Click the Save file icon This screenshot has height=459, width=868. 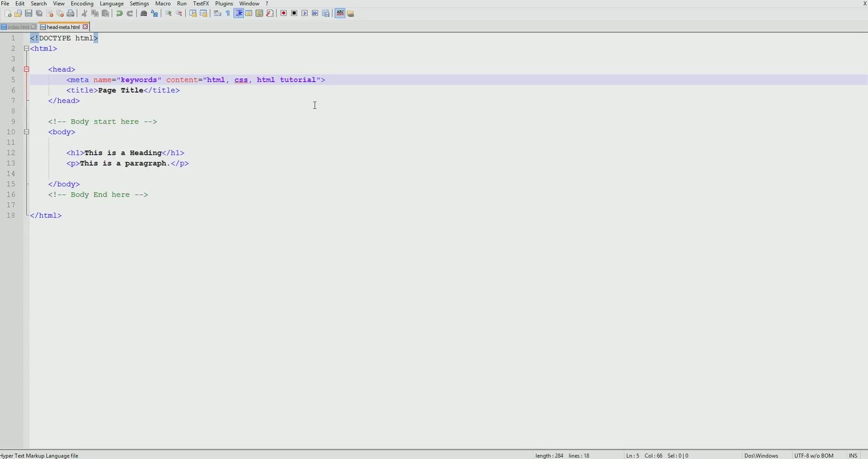[28, 14]
